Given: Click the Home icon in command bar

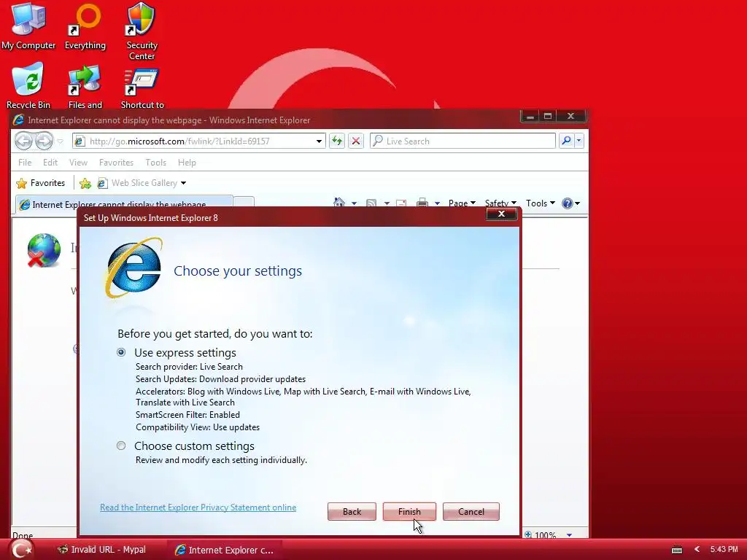Looking at the screenshot, I should 339,203.
